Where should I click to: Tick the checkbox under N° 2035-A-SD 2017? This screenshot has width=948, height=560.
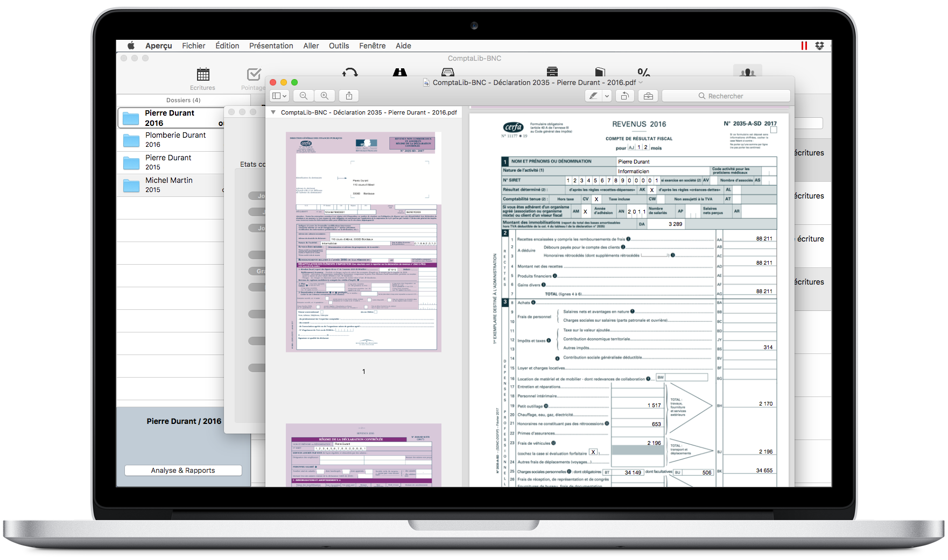[x=774, y=130]
